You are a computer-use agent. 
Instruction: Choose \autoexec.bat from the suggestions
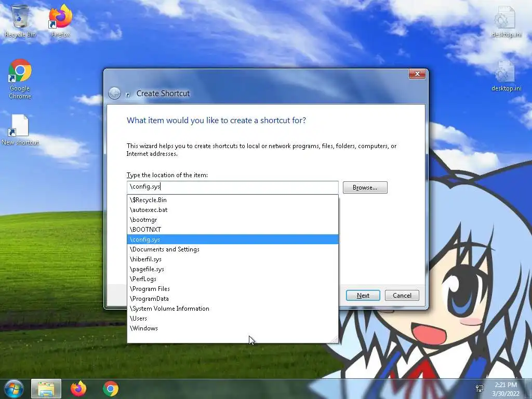click(233, 210)
